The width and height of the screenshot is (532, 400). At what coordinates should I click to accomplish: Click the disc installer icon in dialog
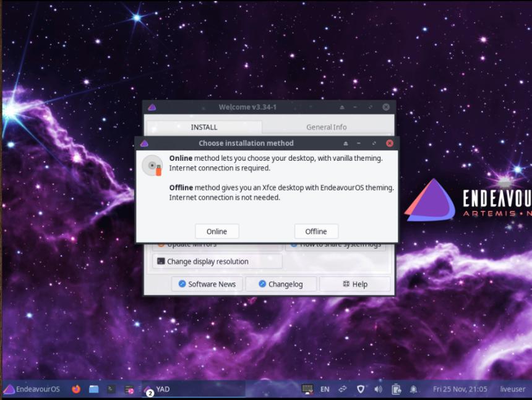coord(152,166)
